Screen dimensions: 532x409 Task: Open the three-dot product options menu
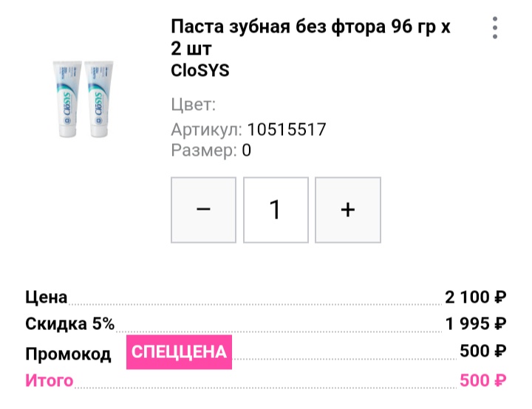(495, 27)
